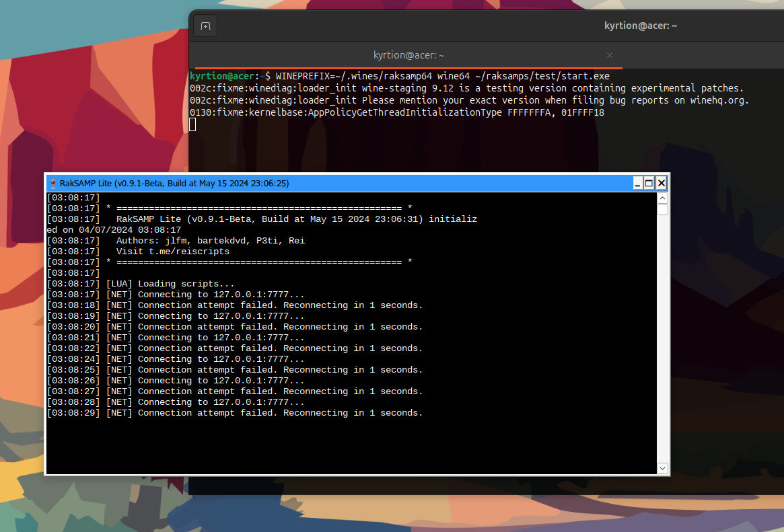Click the terminal block cursor
Screen dimensions: 784x532
[x=192, y=125]
